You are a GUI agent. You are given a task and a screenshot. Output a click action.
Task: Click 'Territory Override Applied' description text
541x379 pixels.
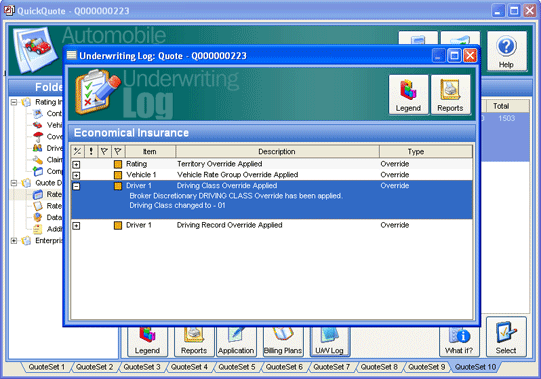(x=219, y=164)
